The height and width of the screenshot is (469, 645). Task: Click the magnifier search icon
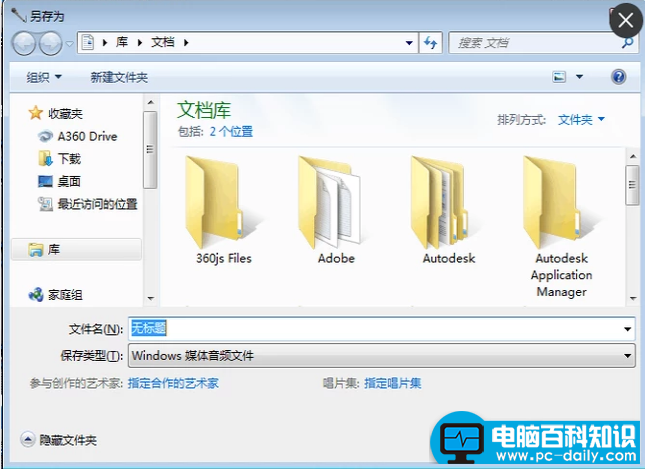[627, 42]
